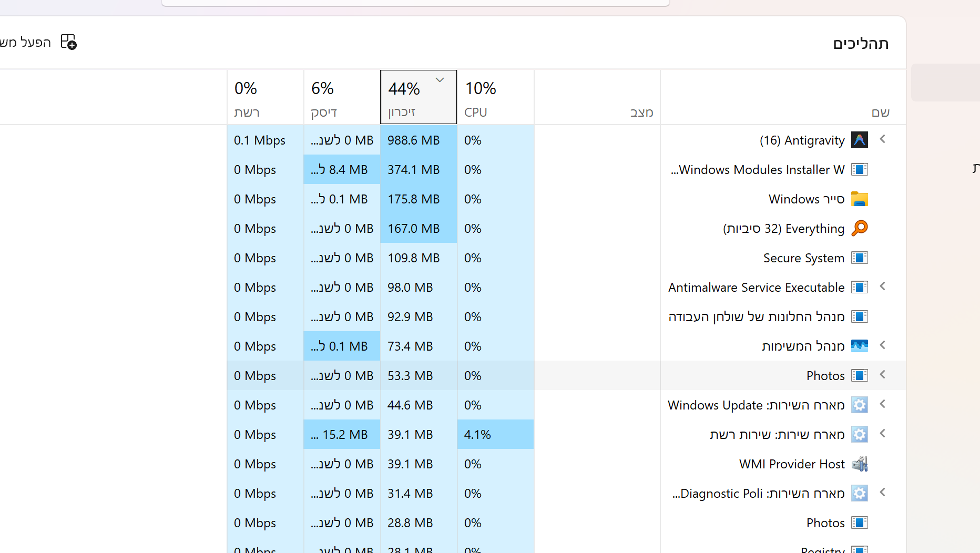Select the 4.1% CPU usage cell
980x553 pixels.
click(x=495, y=435)
